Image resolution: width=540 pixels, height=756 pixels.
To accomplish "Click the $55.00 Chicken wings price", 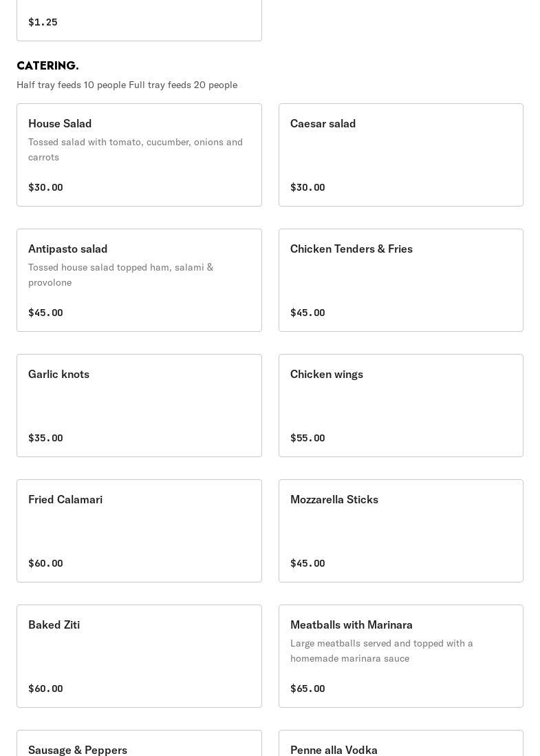I will point(307,438).
